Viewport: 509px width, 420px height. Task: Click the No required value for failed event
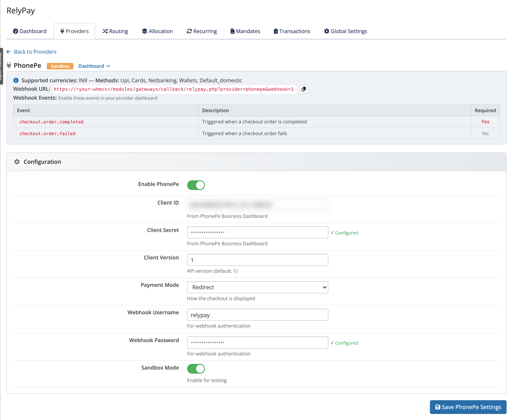pos(485,133)
